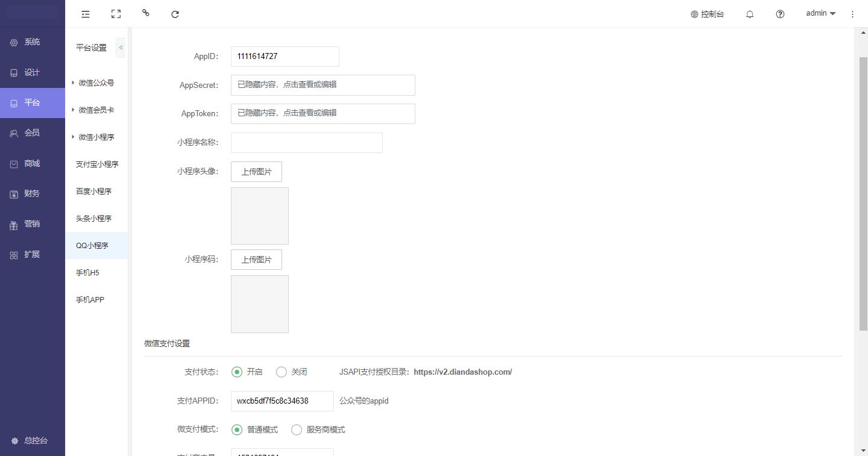Toggle fullscreen mode icon
Image resolution: width=868 pixels, height=456 pixels.
pos(116,14)
